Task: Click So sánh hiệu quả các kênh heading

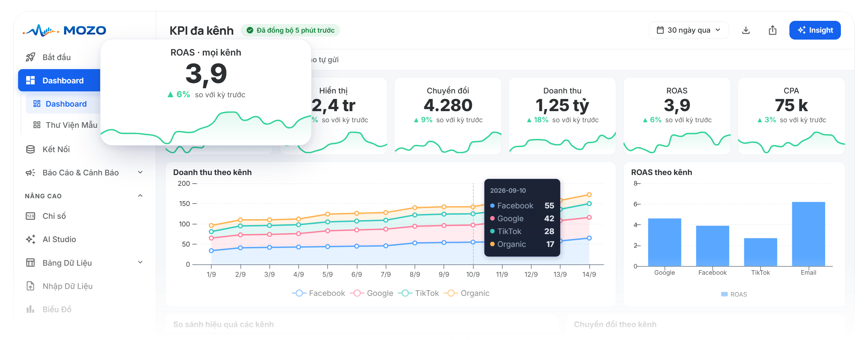Action: coord(223,324)
